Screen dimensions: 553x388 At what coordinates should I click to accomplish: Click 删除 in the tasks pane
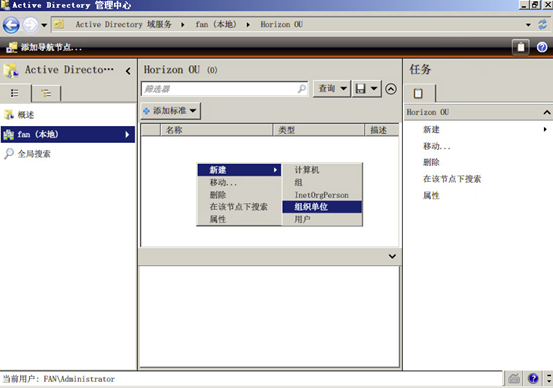(431, 162)
